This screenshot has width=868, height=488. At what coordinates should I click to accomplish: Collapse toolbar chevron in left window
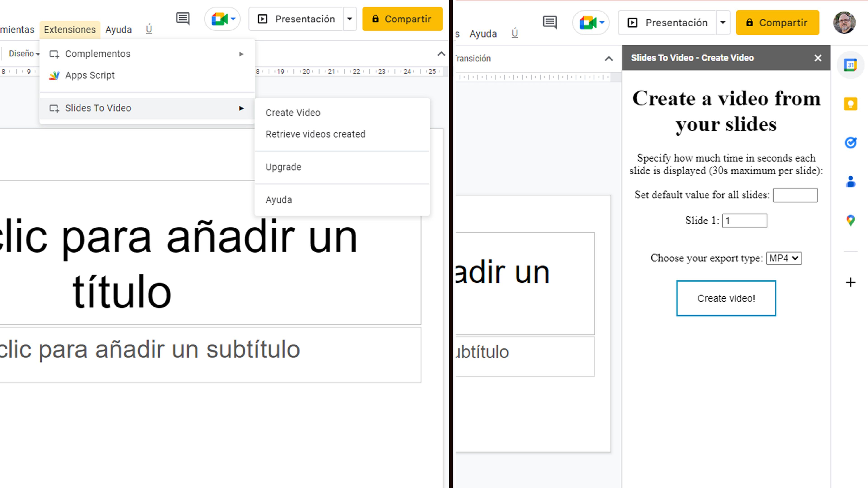click(441, 54)
